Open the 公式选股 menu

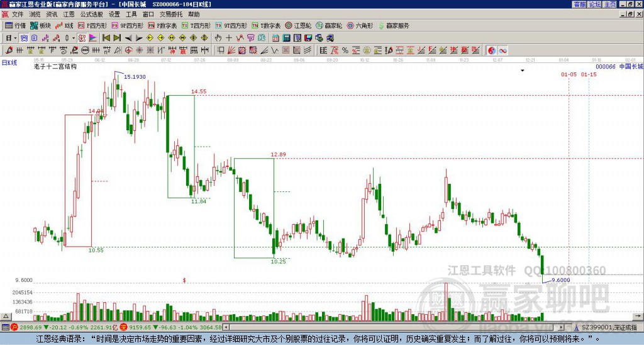pos(91,14)
